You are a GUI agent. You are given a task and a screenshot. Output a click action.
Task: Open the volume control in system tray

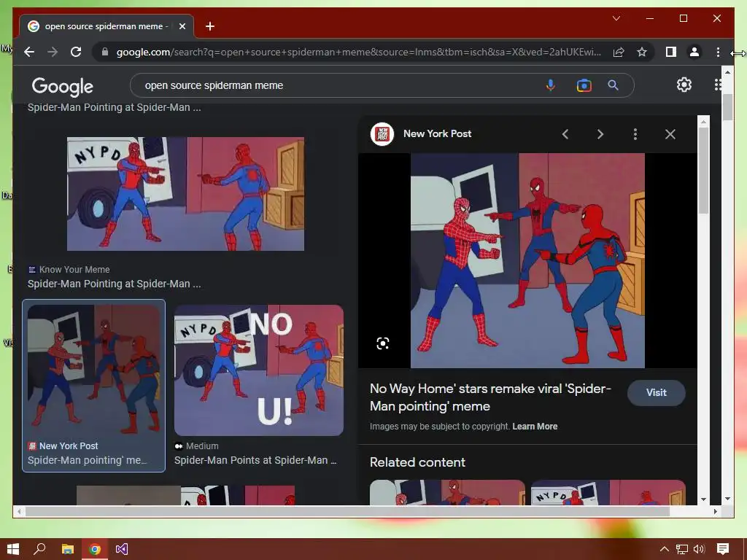coord(699,549)
